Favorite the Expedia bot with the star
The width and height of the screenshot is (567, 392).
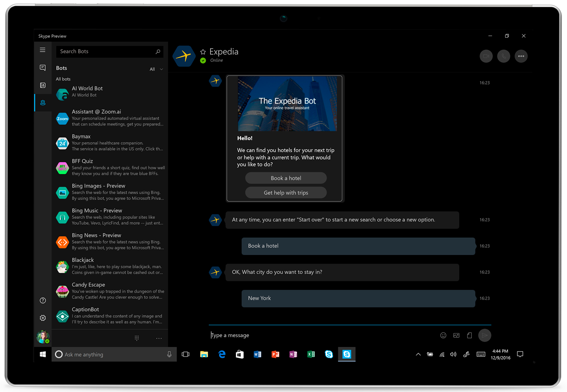(202, 51)
